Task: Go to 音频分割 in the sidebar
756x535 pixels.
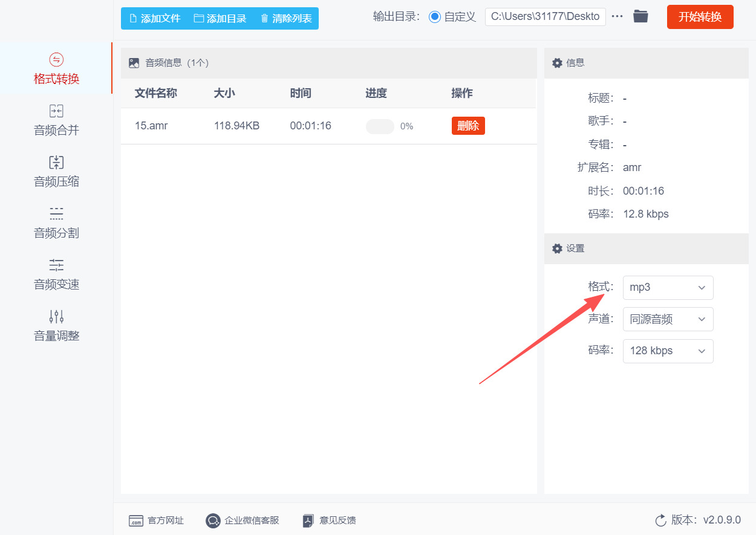Action: pos(56,222)
